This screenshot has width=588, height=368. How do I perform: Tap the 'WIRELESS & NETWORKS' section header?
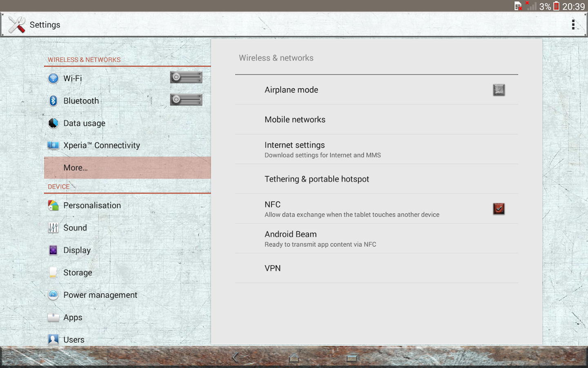(84, 60)
